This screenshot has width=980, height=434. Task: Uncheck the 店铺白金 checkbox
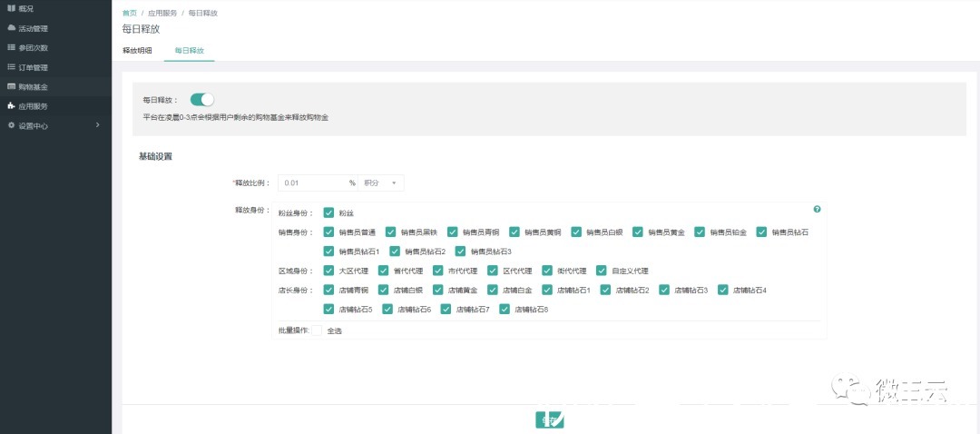point(493,290)
